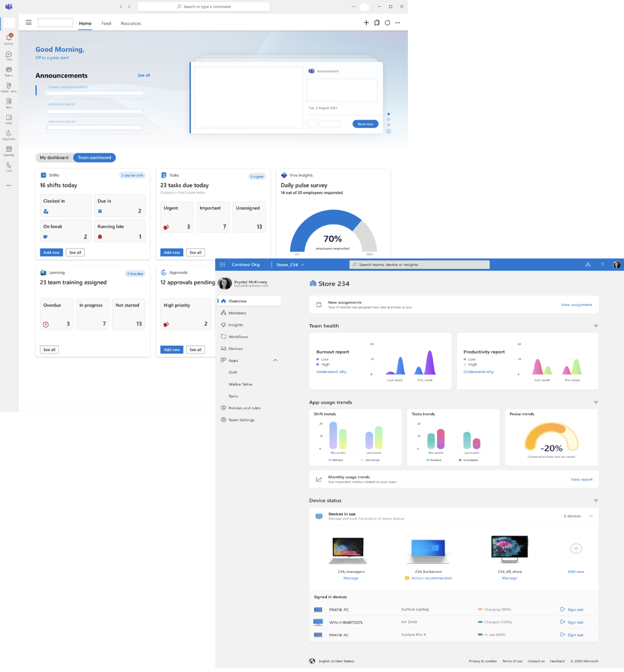Collapse the Apps section in the sidebar
Image resolution: width=624 pixels, height=672 pixels.
point(275,360)
